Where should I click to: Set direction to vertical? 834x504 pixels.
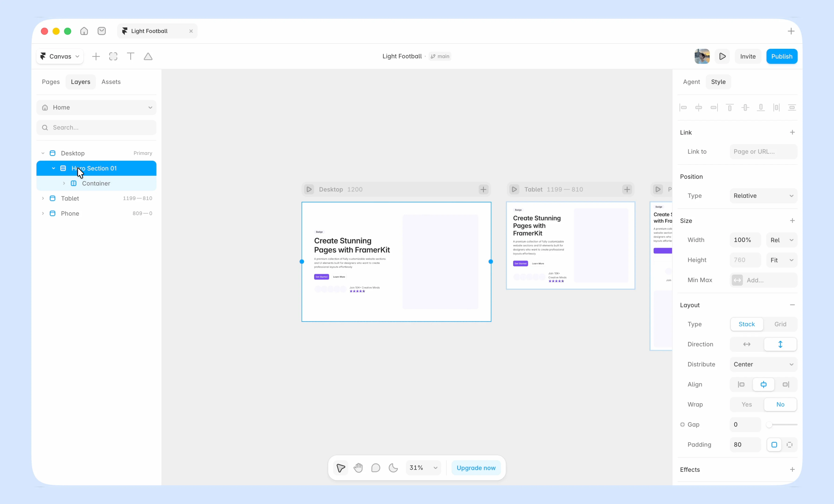click(780, 344)
